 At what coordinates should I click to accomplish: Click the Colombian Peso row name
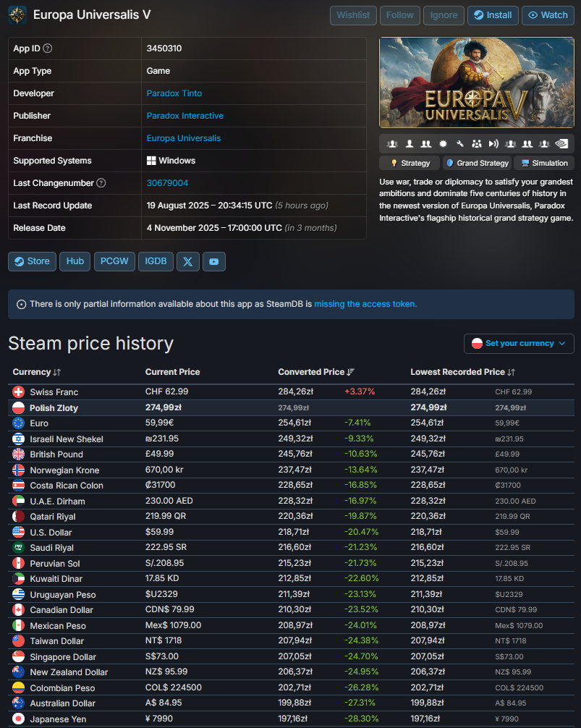pos(62,687)
